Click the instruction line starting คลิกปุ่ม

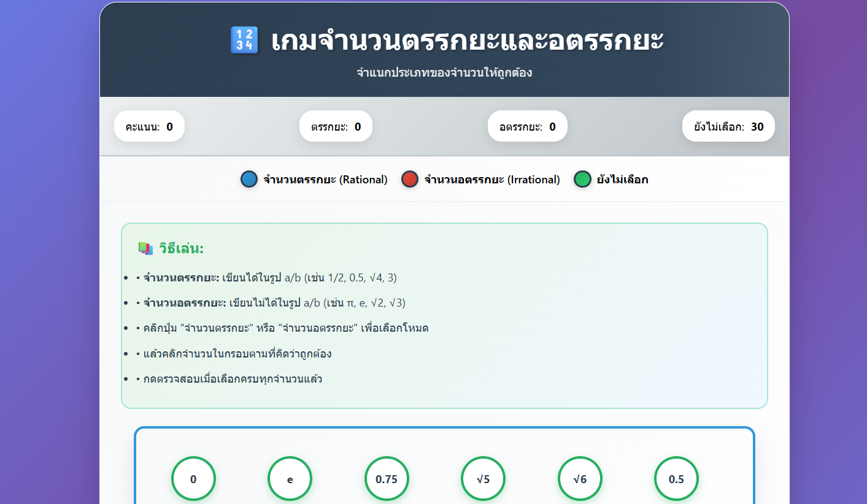pyautogui.click(x=282, y=328)
